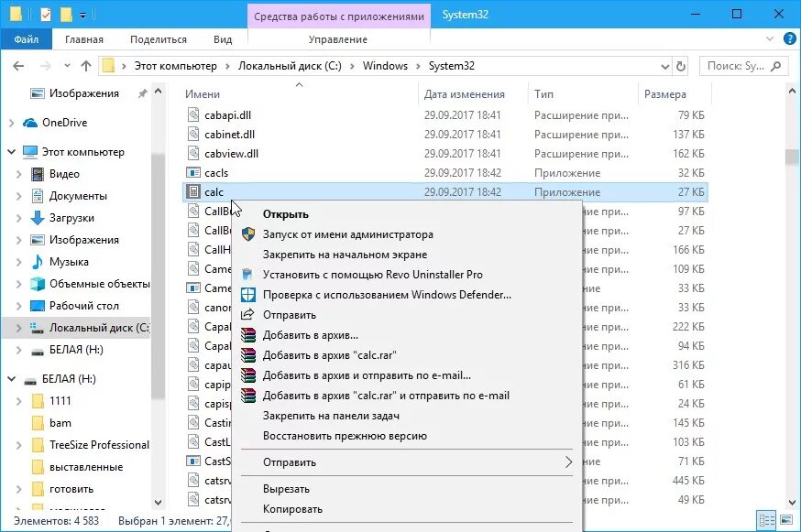801x532 pixels.
Task: Click the search System32 field
Action: point(743,66)
